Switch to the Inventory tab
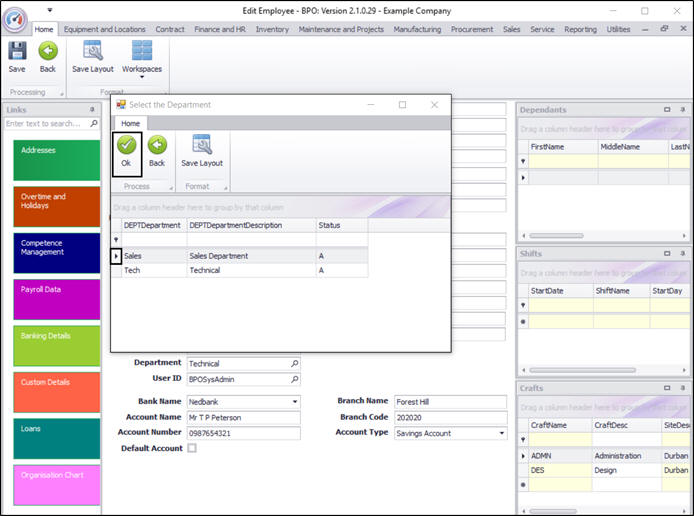The height and width of the screenshot is (516, 694). point(272,29)
